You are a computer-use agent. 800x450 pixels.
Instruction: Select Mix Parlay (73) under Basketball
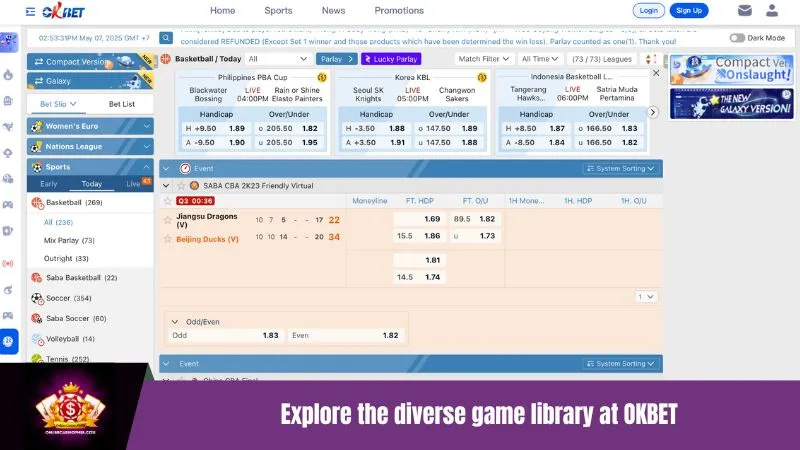pyautogui.click(x=69, y=240)
